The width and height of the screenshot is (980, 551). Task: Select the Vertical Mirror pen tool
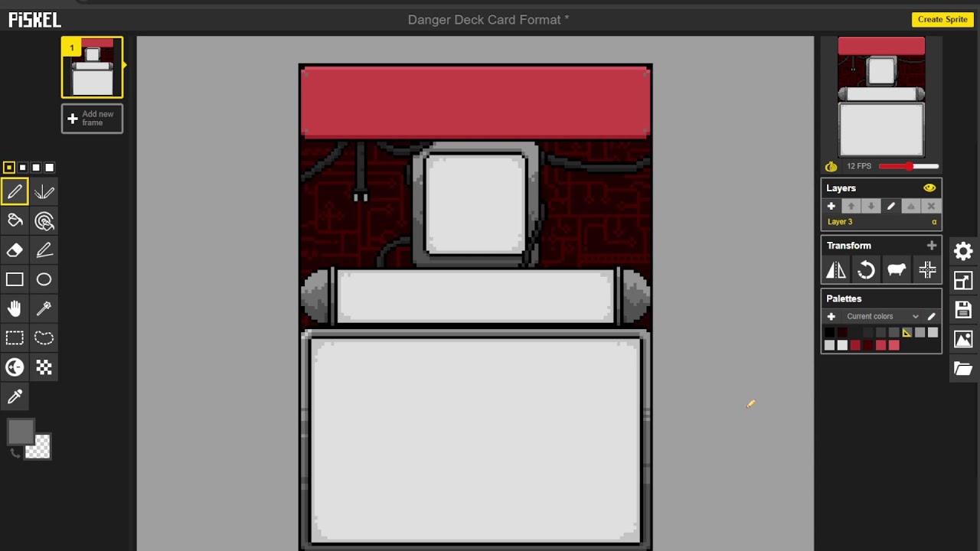[44, 191]
